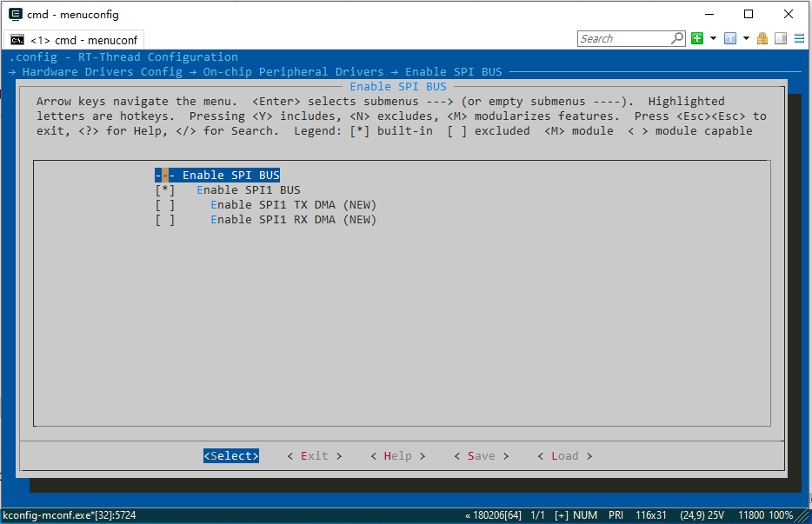Screen dimensions: 812x524
Task: Click the lock console icon
Action: click(x=762, y=38)
